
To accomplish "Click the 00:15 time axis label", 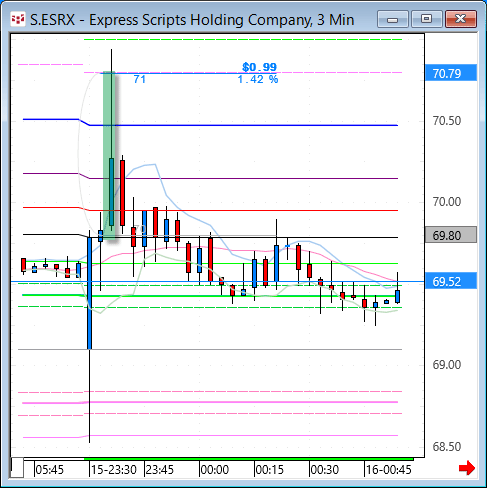I will tap(270, 470).
